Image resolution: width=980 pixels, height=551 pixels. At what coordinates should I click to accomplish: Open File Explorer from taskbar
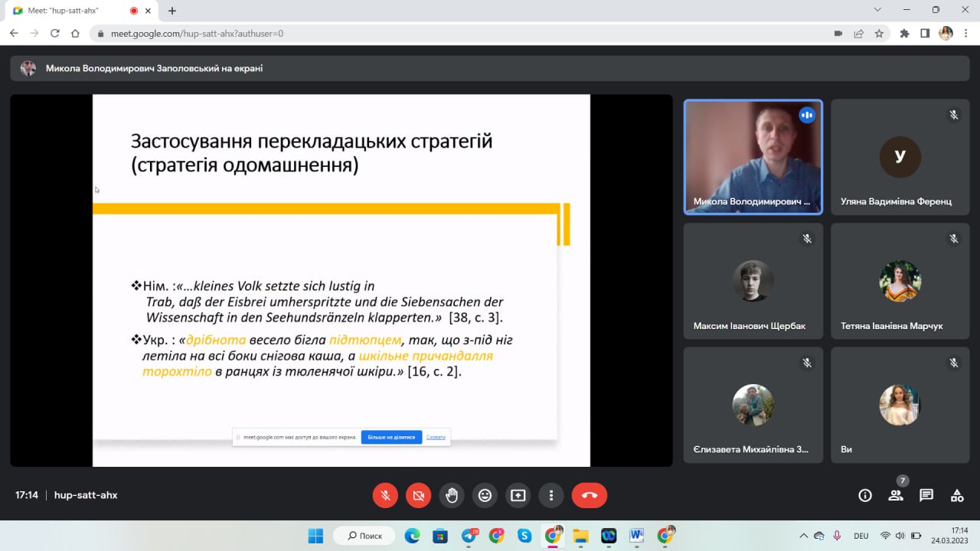point(580,536)
